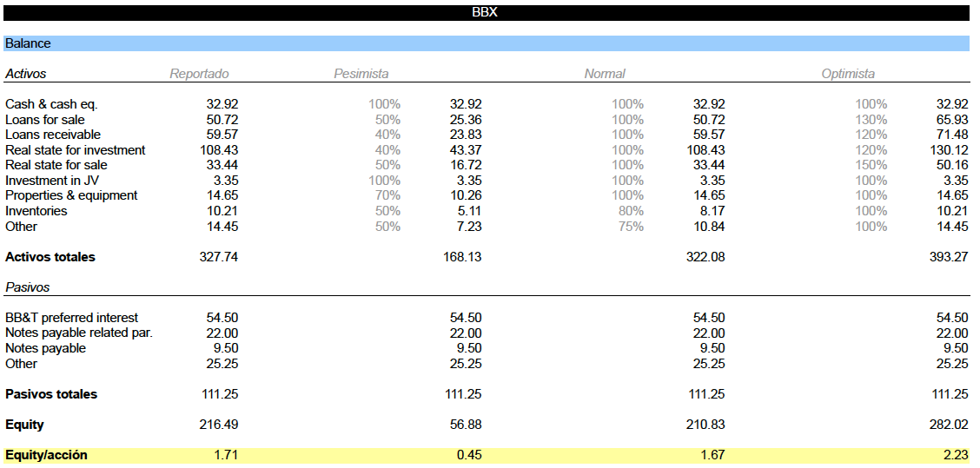Click the Equity/acción label
This screenshot has height=468, width=980.
(x=46, y=455)
